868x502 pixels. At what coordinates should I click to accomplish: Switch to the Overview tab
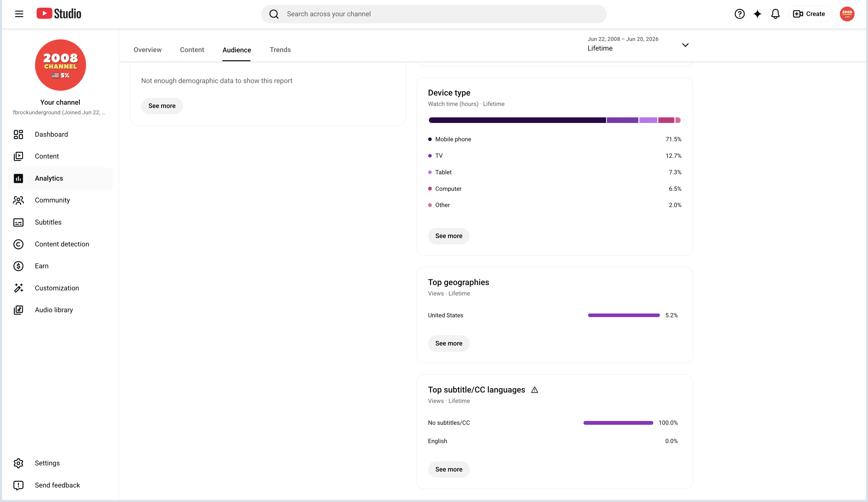tap(147, 50)
